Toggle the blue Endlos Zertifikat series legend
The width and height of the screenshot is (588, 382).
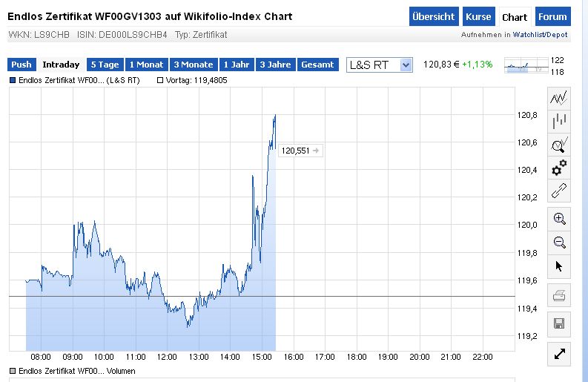13,80
